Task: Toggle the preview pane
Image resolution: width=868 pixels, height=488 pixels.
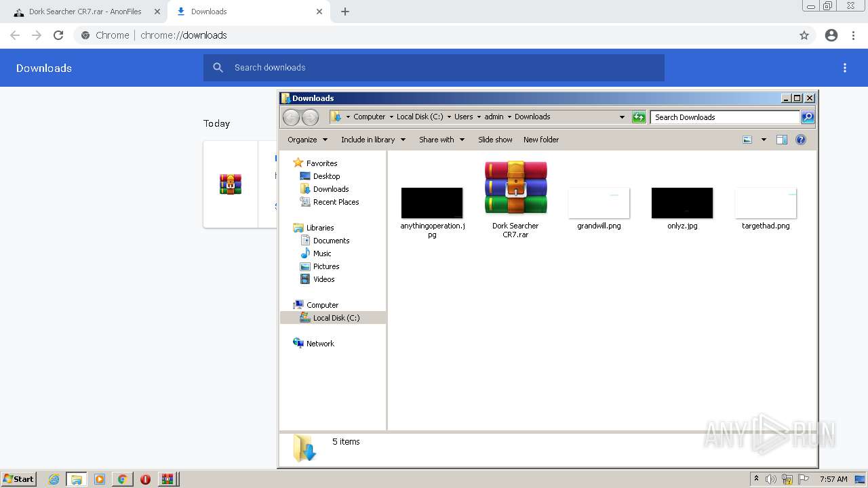Action: (x=782, y=140)
